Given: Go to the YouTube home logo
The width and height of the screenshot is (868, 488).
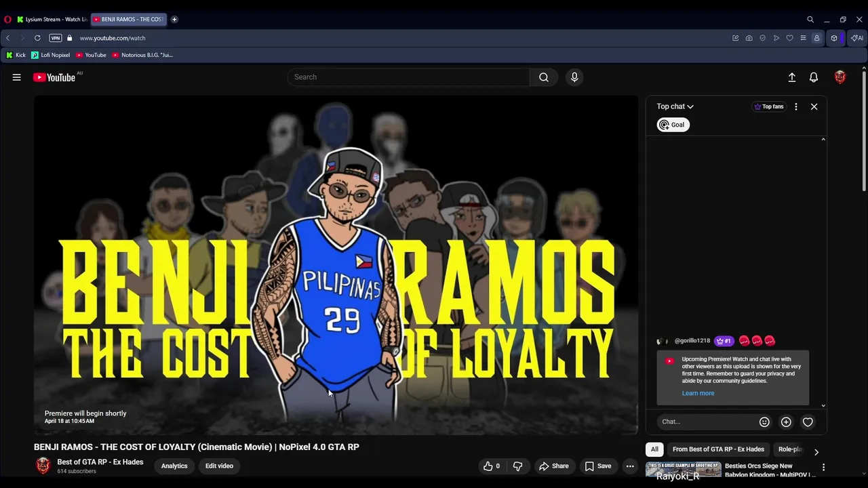Looking at the screenshot, I should point(54,77).
